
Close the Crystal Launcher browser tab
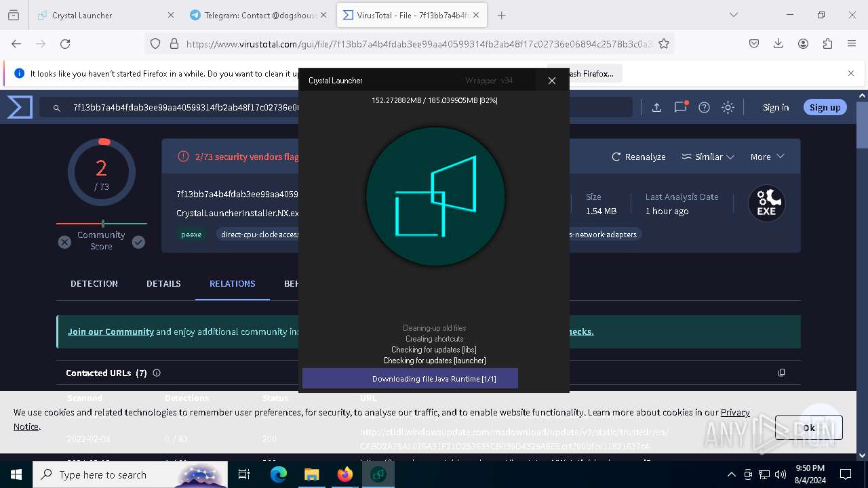coord(170,15)
